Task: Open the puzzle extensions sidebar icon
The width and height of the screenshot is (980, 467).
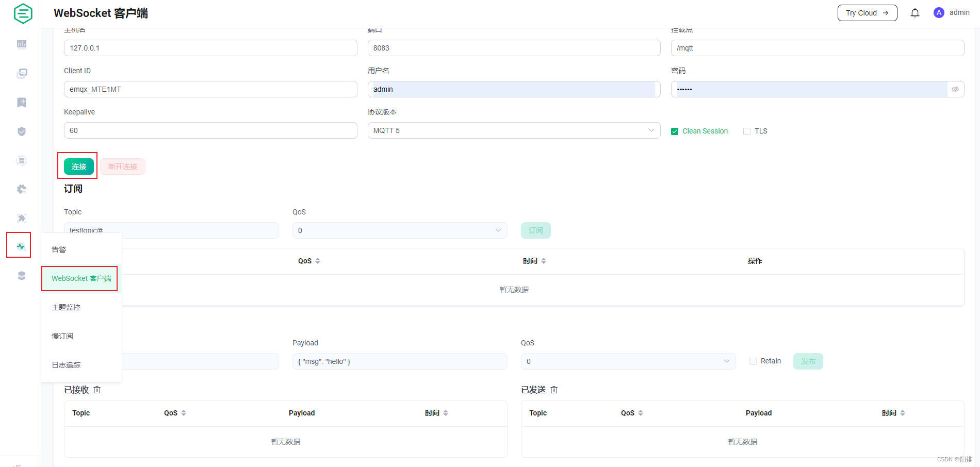Action: pos(22,218)
